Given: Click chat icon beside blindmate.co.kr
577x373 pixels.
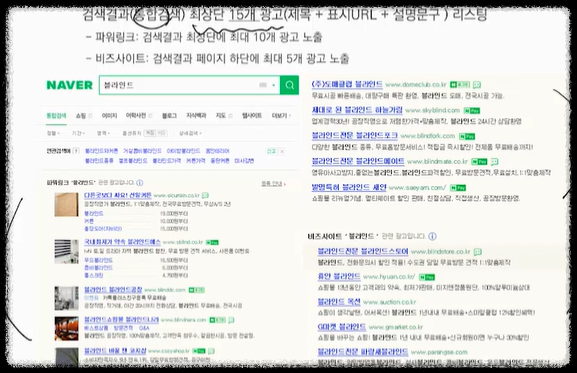Looking at the screenshot, I should (x=495, y=161).
